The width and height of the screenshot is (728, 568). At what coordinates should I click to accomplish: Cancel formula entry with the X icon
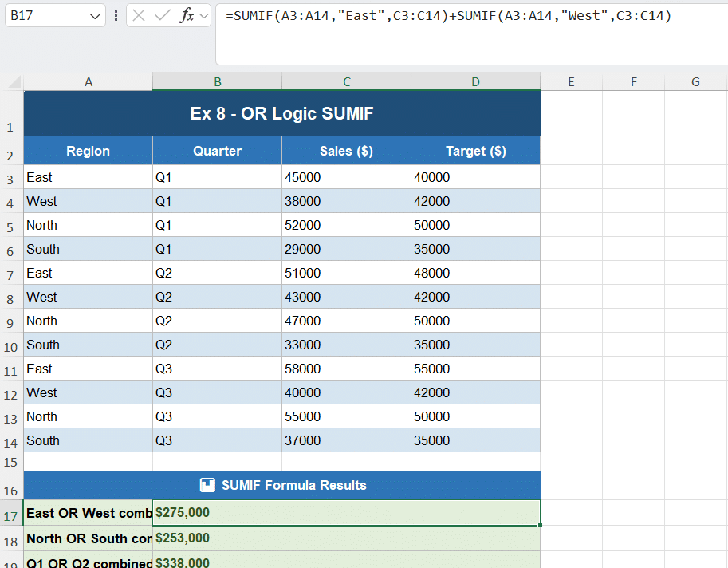coord(139,14)
